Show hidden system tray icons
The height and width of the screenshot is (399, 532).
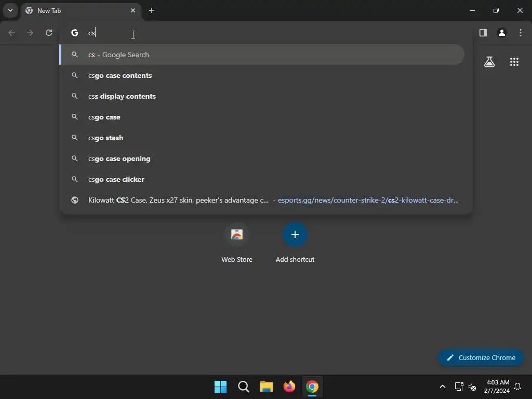point(443,387)
